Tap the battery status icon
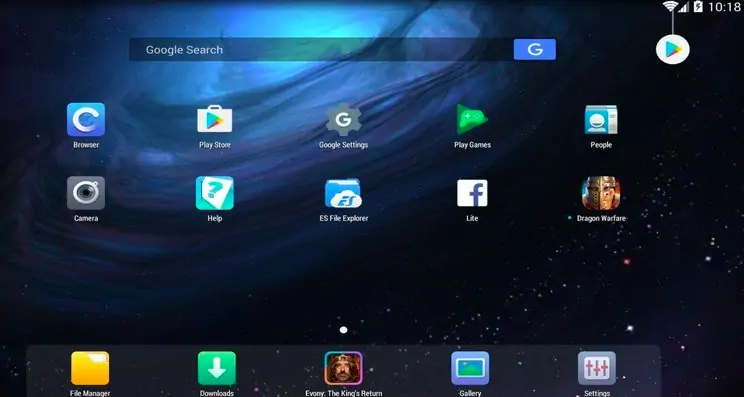Screen dimensions: 744x397 [698, 7]
